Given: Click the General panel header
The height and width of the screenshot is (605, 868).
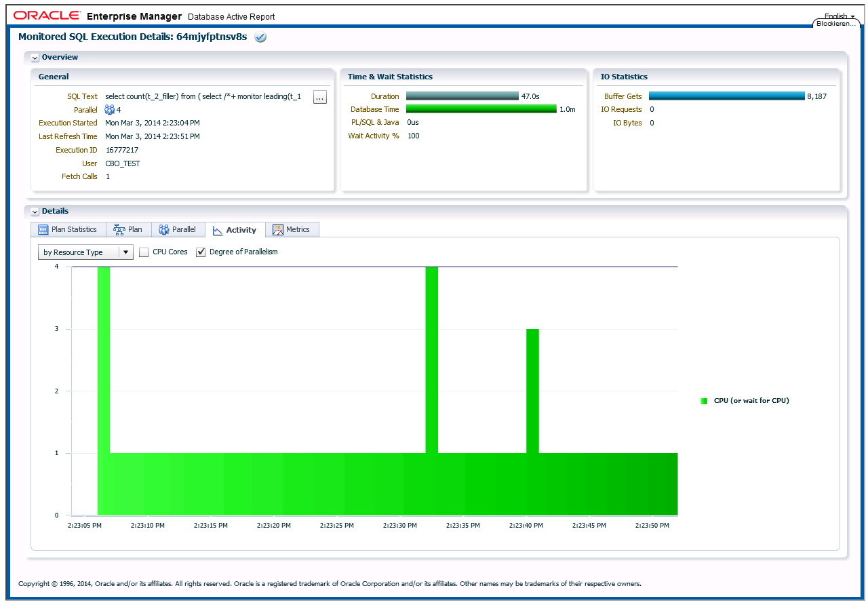Looking at the screenshot, I should coord(54,77).
